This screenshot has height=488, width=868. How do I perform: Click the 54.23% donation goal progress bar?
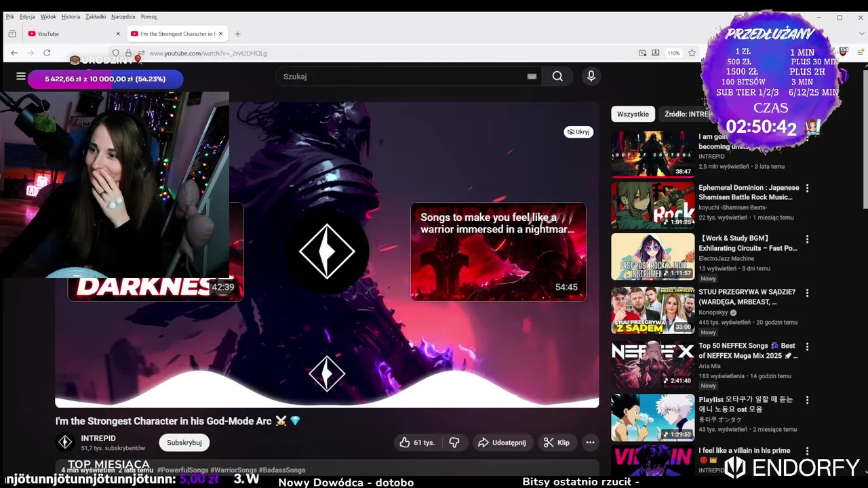tap(105, 79)
